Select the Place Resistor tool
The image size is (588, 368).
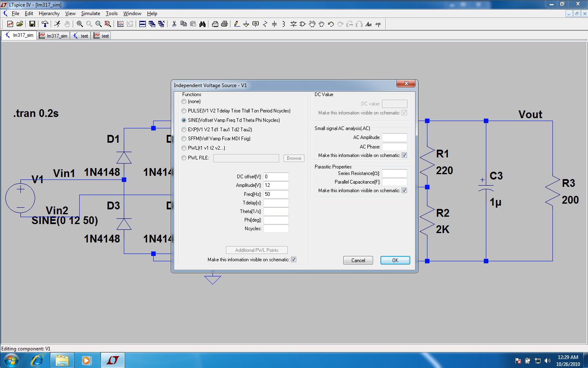point(265,24)
